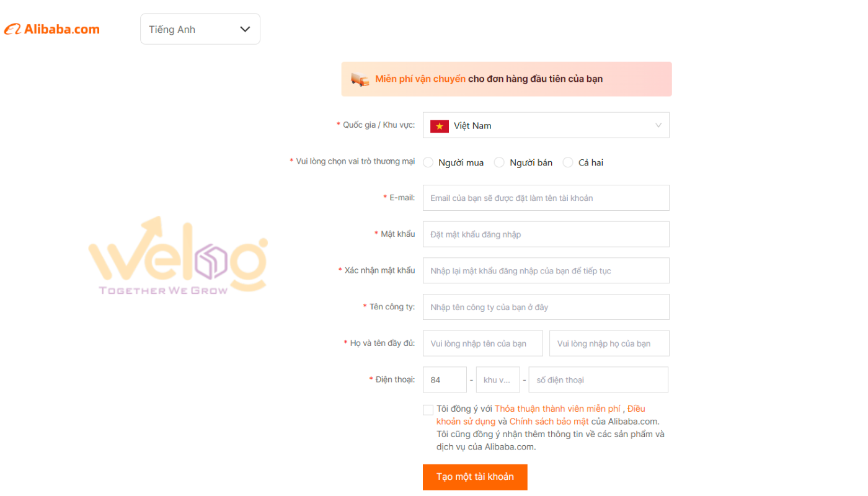The image size is (868, 496).
Task: Select the Người bán radio button
Action: point(499,162)
